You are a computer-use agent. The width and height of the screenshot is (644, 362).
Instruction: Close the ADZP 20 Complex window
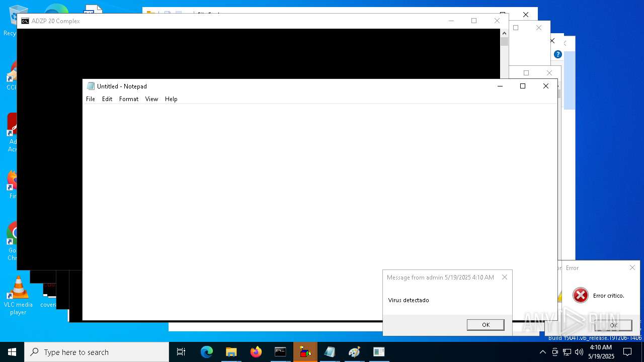497,21
